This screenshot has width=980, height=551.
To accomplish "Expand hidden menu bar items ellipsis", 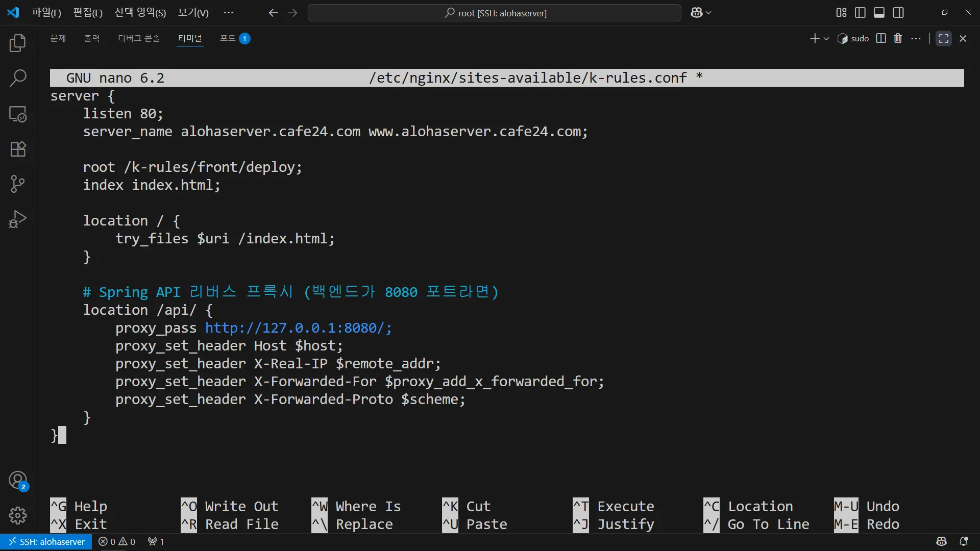I will pos(228,13).
